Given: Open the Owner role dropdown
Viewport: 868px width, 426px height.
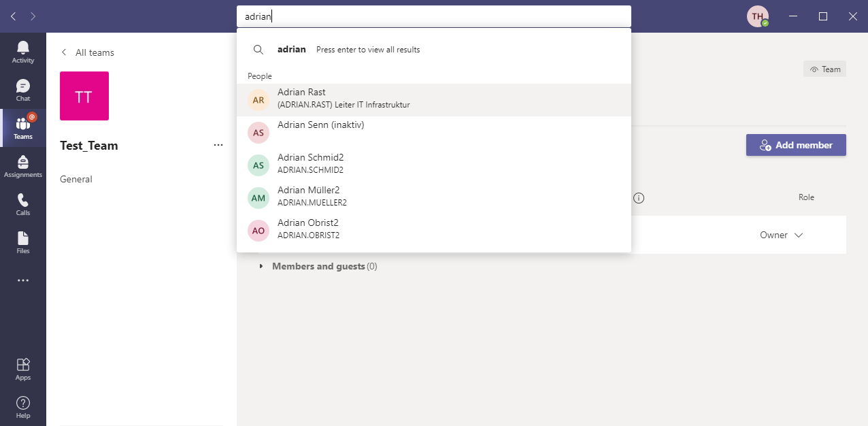Looking at the screenshot, I should [x=781, y=235].
